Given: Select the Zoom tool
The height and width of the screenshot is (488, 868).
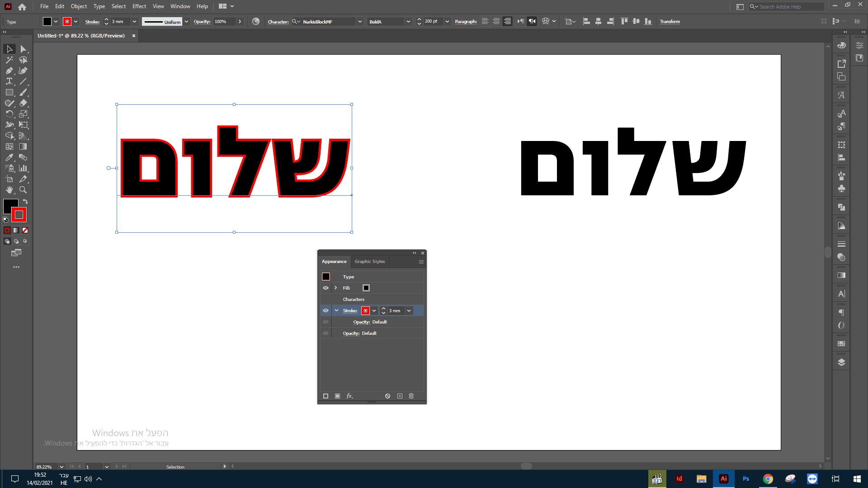Looking at the screenshot, I should pyautogui.click(x=23, y=190).
